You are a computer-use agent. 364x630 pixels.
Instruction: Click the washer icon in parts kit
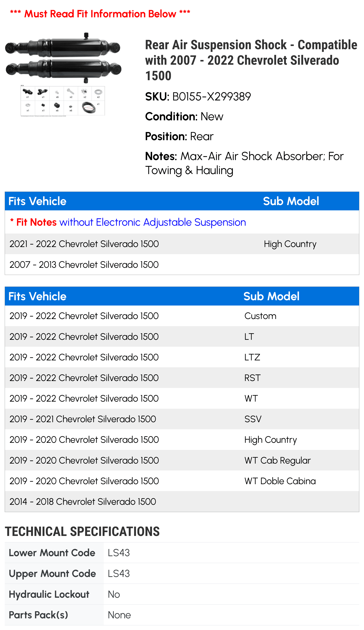[x=98, y=92]
